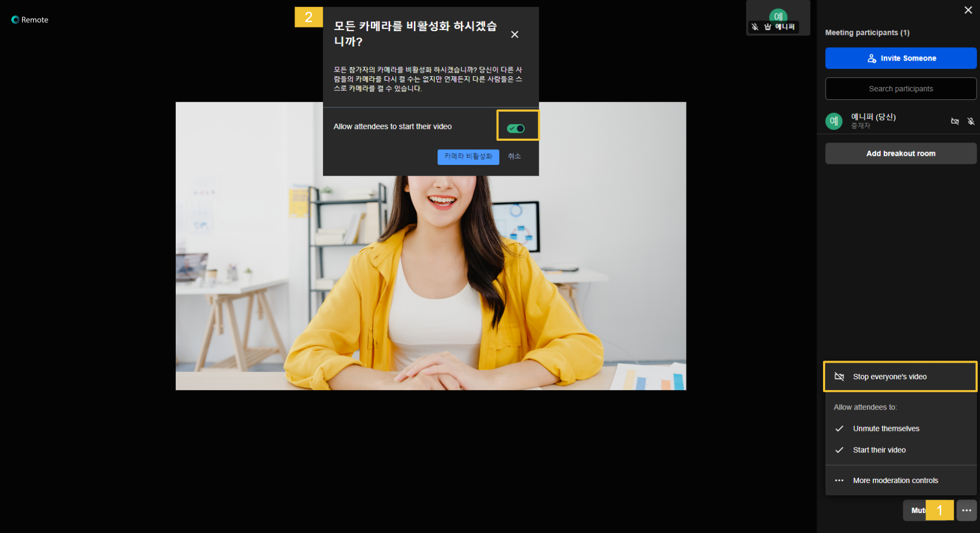
Task: Open More moderation controls
Action: pos(895,480)
